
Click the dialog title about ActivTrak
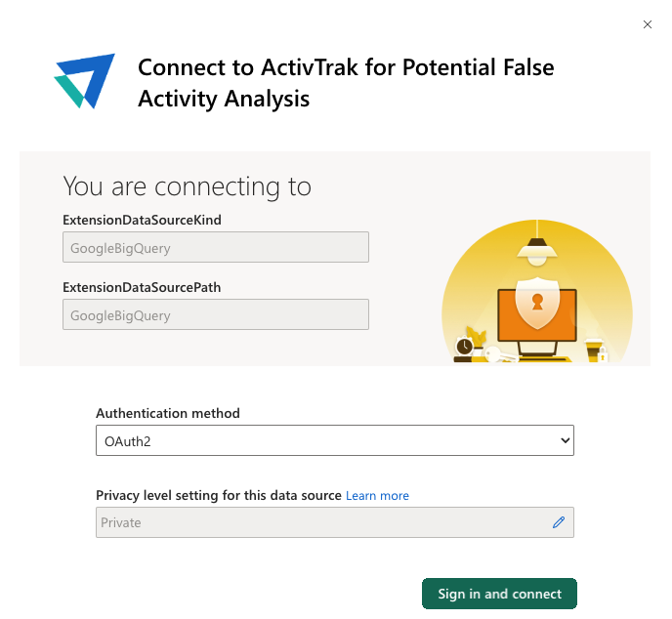(346, 83)
